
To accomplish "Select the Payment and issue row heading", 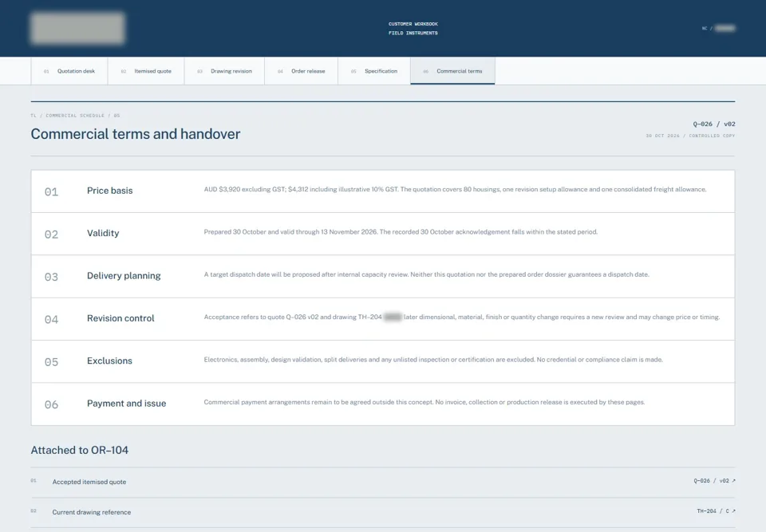I will tap(127, 404).
